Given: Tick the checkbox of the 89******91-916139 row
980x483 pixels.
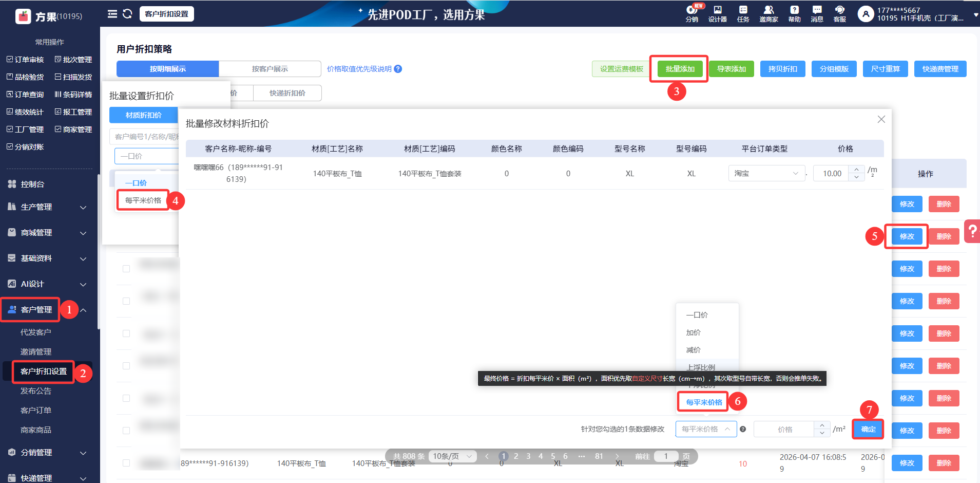Looking at the screenshot, I should click(126, 463).
